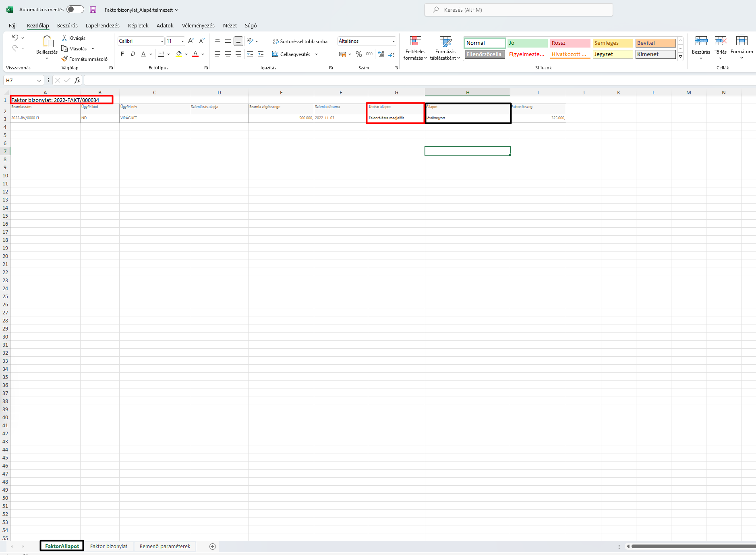The height and width of the screenshot is (555, 756).
Task: Select the yellow fill color swatch
Action: 179,54
